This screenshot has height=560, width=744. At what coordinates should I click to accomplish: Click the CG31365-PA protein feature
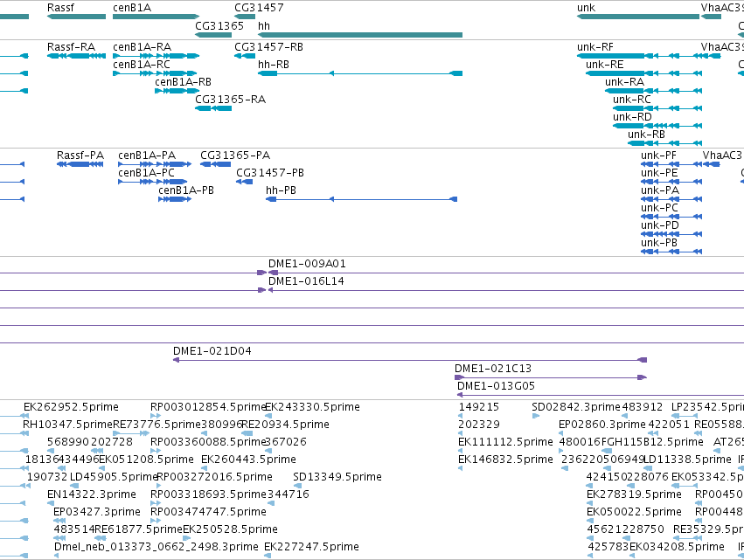point(215,164)
